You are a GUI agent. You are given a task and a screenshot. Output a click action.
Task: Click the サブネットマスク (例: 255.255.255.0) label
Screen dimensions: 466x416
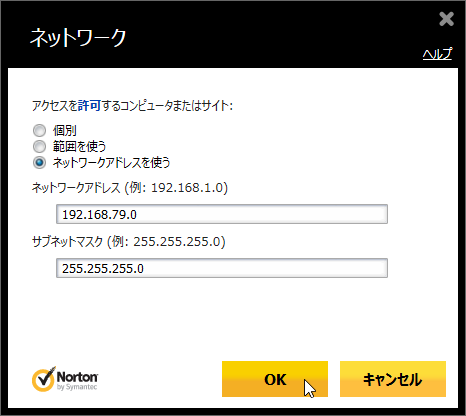129,241
